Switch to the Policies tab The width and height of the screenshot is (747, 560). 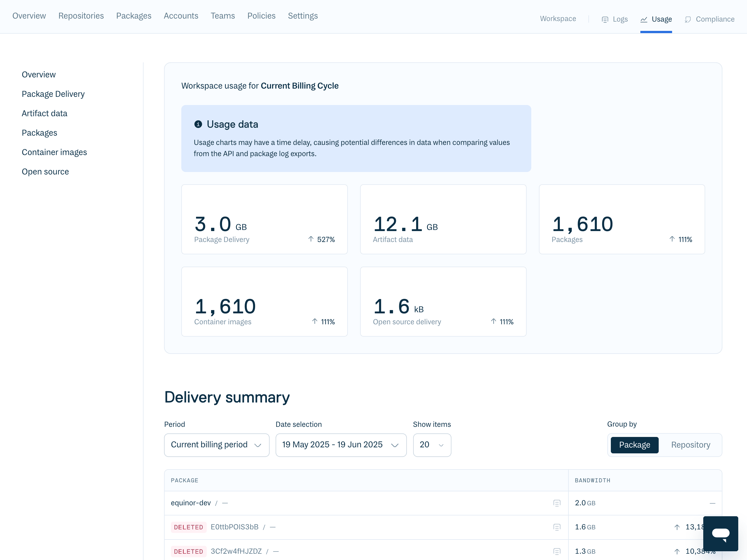coord(261,16)
